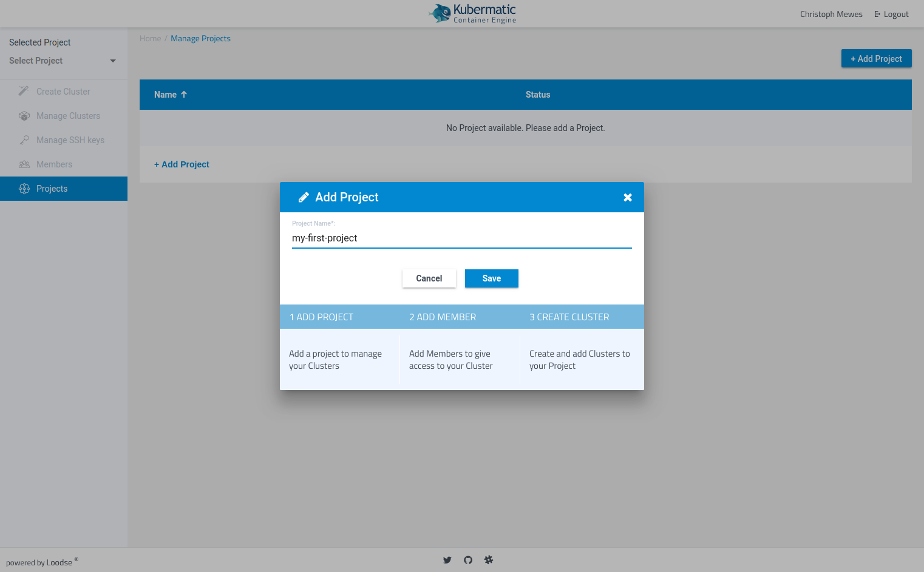Click 'Create and add Clusters' description text
The height and width of the screenshot is (572, 924).
tap(580, 360)
